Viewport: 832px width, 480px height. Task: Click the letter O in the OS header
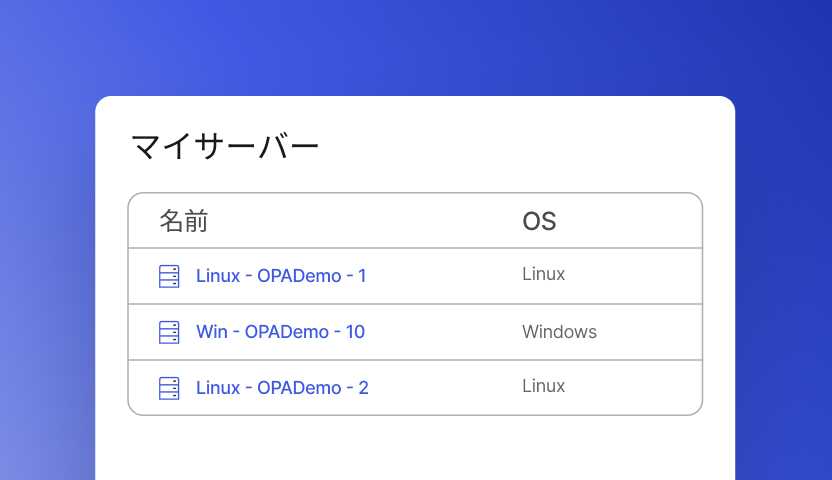coord(531,221)
